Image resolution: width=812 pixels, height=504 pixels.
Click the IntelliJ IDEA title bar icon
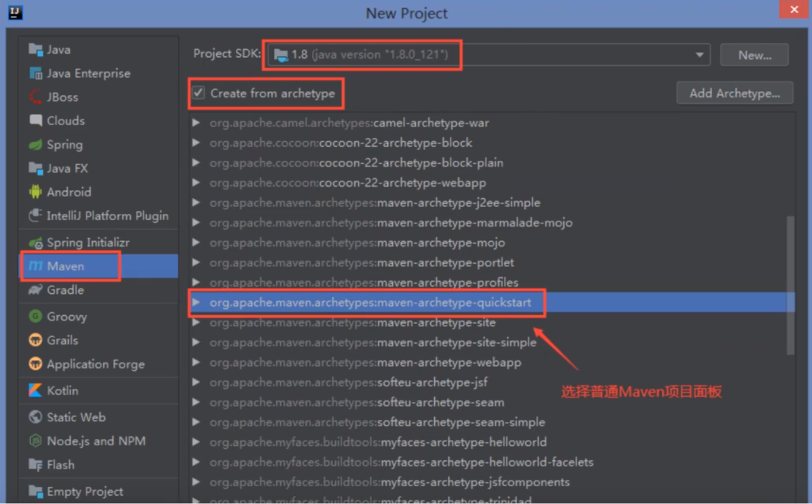[15, 12]
